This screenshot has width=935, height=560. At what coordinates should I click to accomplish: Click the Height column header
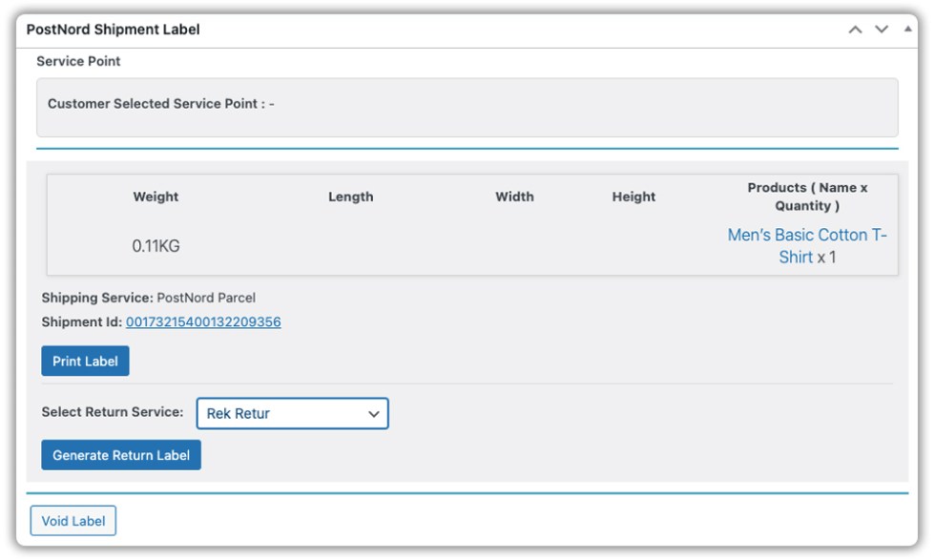click(x=634, y=197)
